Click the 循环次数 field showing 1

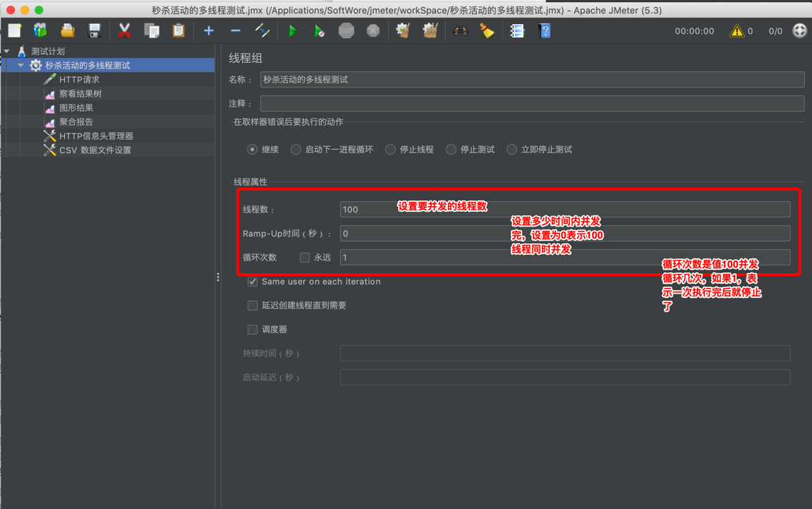click(x=565, y=257)
